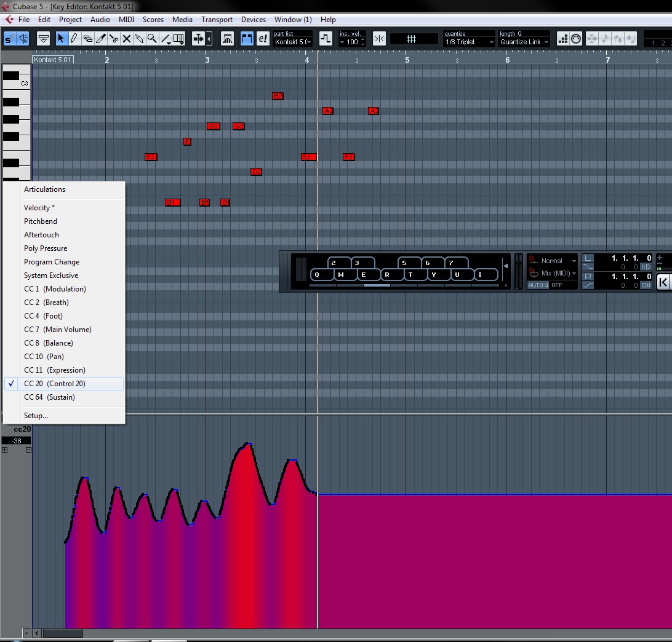Viewport: 672px width, 642px height.
Task: Click the virtual keyboard 5 key
Action: [x=409, y=263]
